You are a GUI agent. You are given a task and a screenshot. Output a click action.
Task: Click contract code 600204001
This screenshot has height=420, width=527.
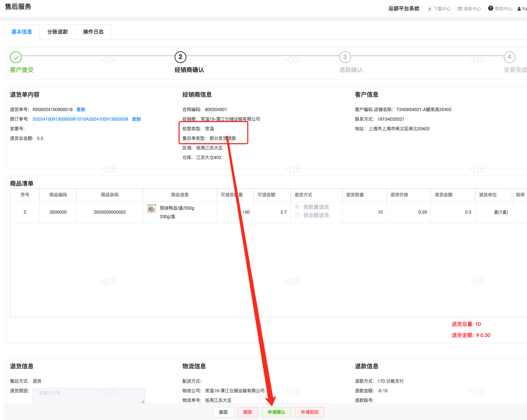[216, 110]
